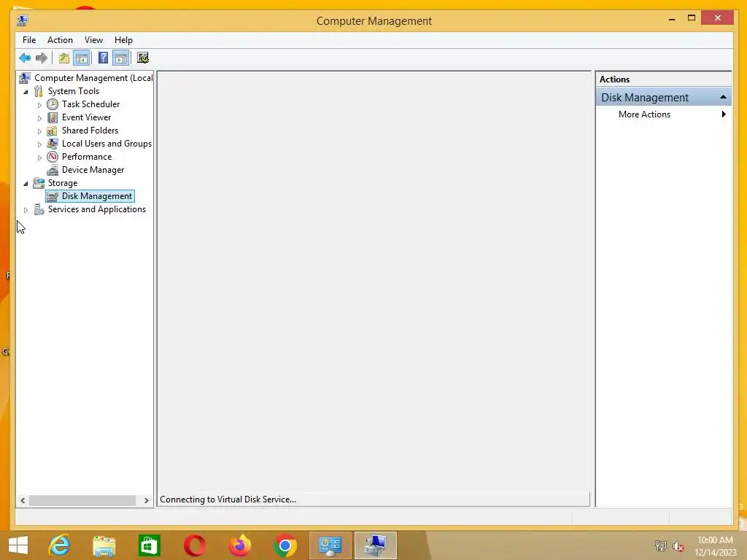Launch Google Chrome from the taskbar
Viewport: 747px width, 560px height.
click(x=285, y=545)
